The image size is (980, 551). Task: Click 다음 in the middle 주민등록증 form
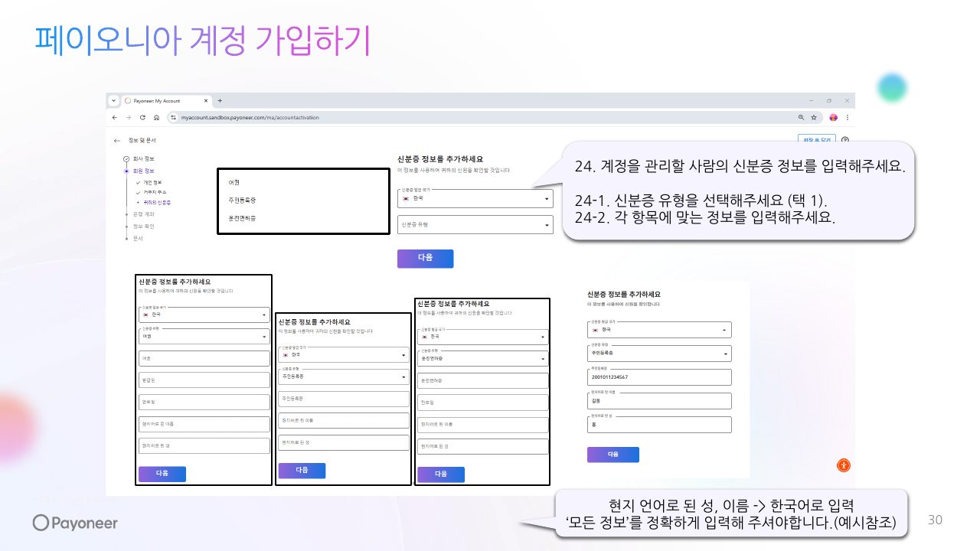click(302, 471)
